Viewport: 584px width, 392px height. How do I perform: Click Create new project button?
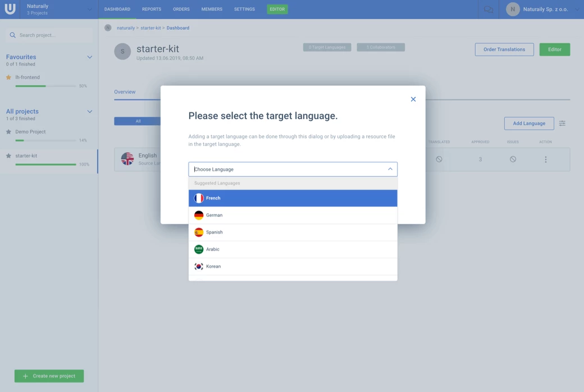(49, 376)
